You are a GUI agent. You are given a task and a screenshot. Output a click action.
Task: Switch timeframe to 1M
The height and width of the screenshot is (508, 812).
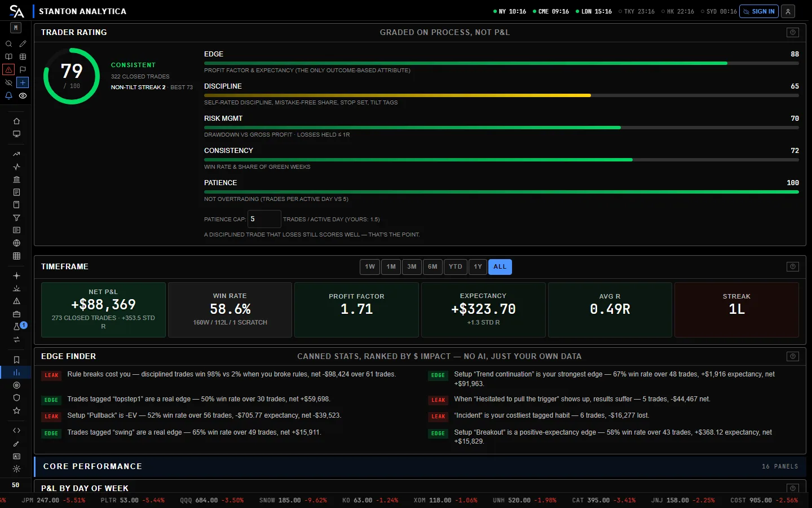point(391,266)
